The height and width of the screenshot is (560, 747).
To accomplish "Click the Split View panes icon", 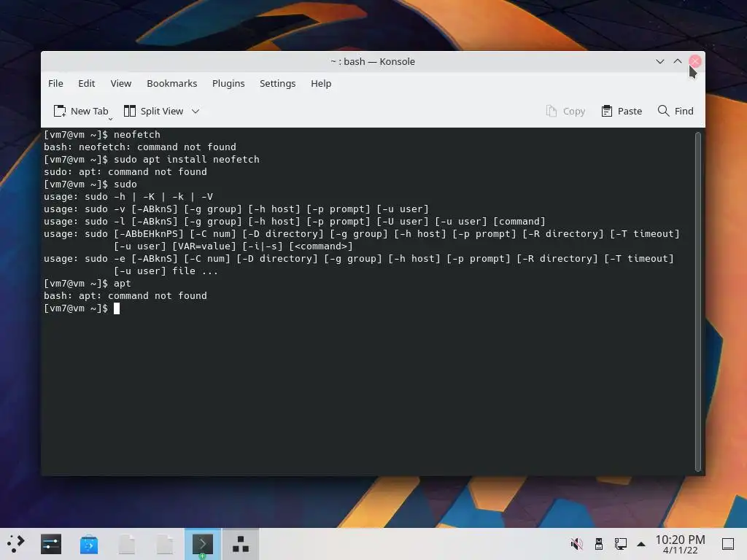I will pos(130,111).
